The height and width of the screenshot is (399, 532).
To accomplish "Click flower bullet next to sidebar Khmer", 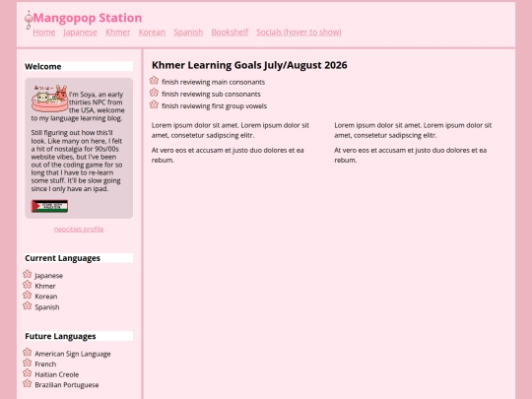I will (28, 285).
